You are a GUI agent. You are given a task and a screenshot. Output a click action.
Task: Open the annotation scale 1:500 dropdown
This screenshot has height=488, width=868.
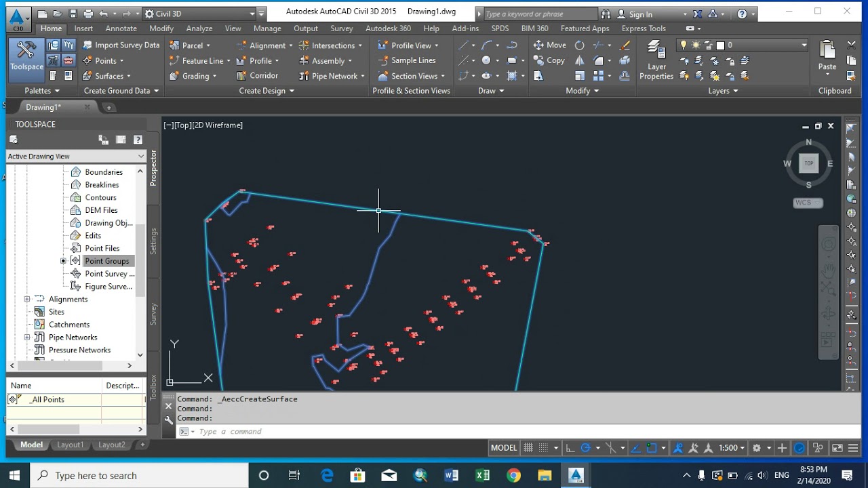click(732, 448)
